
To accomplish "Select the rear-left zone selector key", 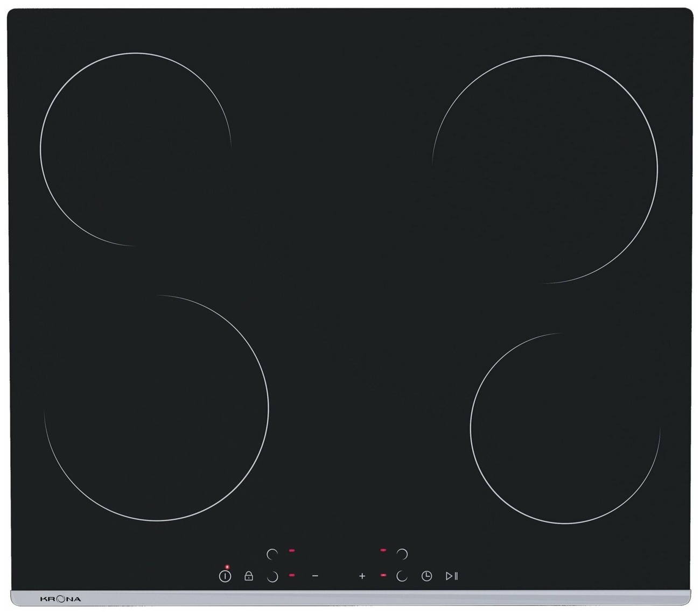I will click(x=272, y=554).
